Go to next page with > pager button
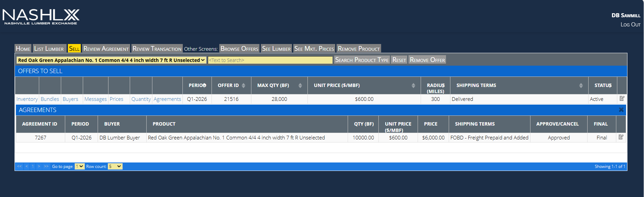 [39, 166]
